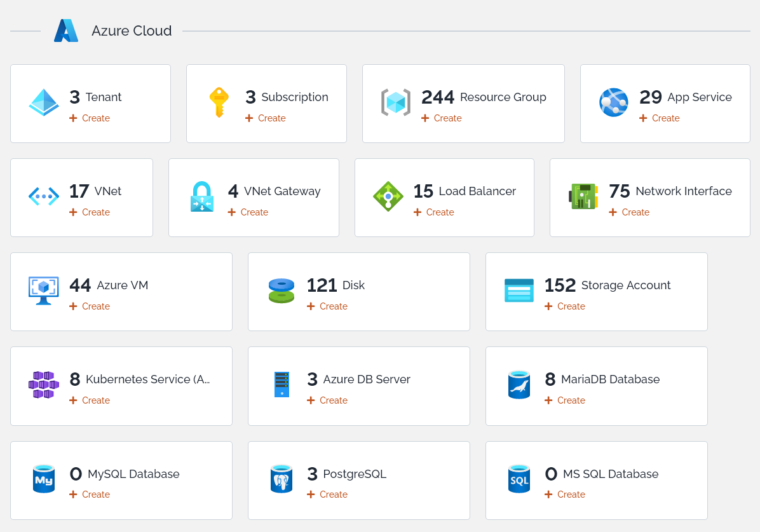Click the Disk stack icon
This screenshot has height=532, width=760.
282,290
